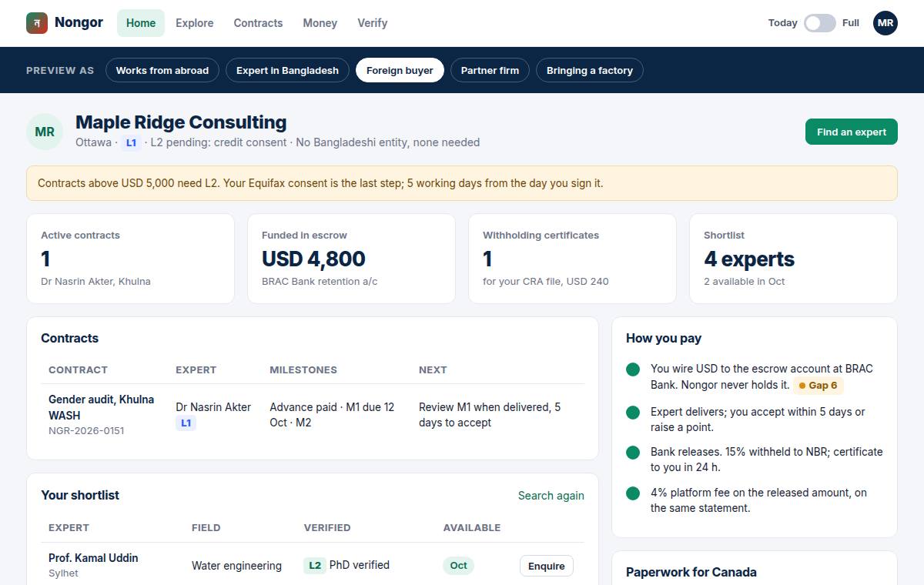924x585 pixels.
Task: Click the Oct availability pill
Action: point(458,566)
